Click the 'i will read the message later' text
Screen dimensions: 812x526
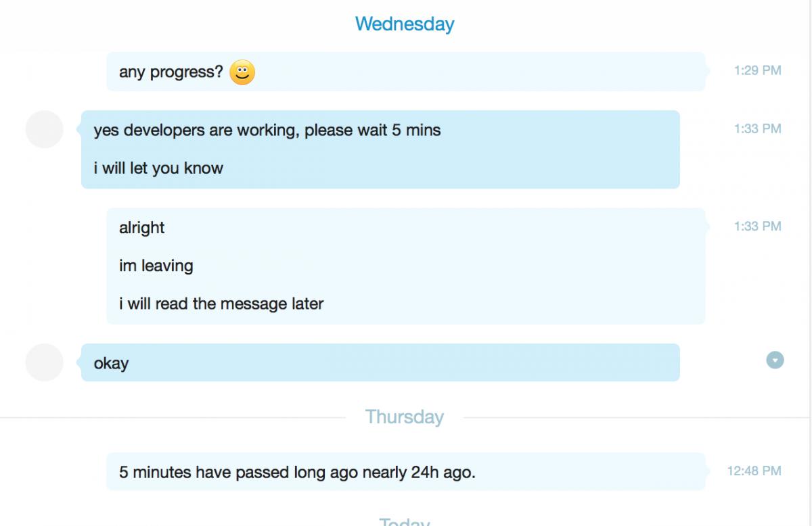[x=221, y=304]
